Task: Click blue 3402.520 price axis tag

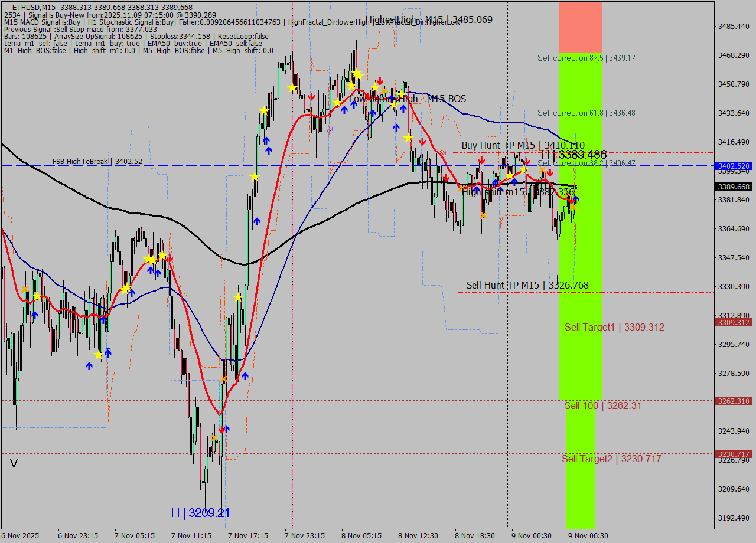Action: coord(733,166)
